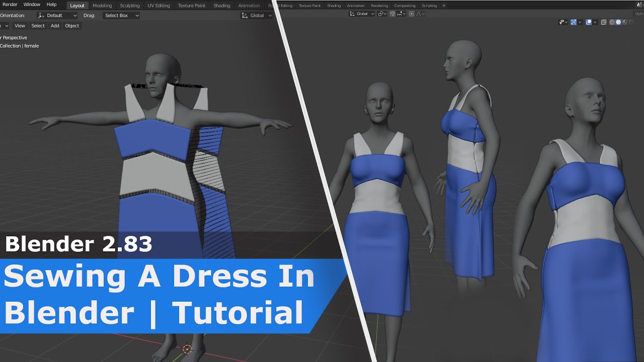
Task: Open the Add menu in viewport header
Action: tap(55, 26)
